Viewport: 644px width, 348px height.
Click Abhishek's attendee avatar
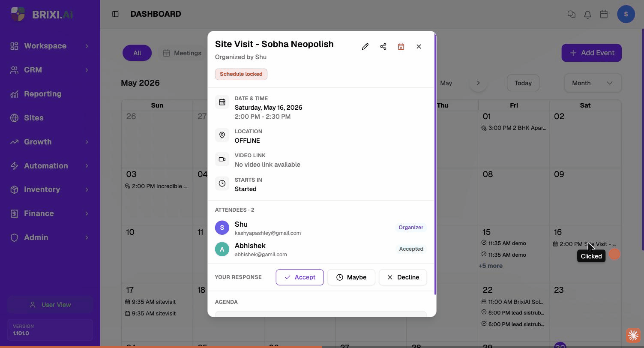(x=222, y=249)
